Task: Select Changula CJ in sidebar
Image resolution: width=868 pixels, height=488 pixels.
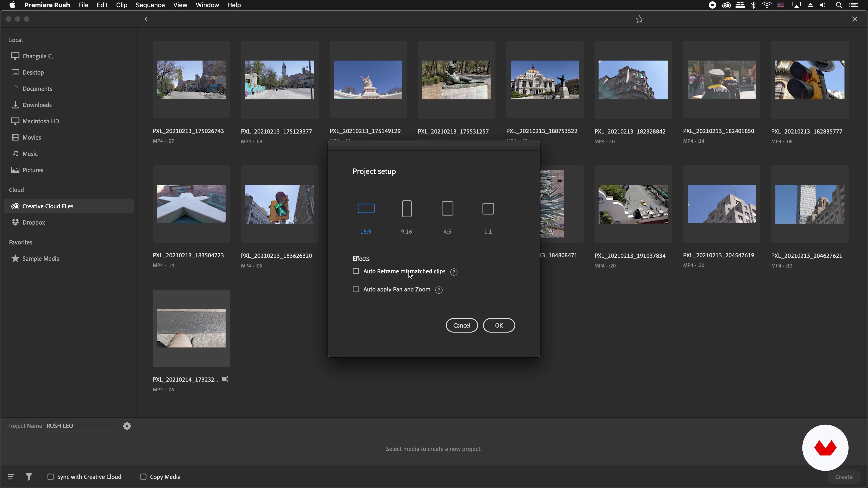Action: click(x=69, y=56)
